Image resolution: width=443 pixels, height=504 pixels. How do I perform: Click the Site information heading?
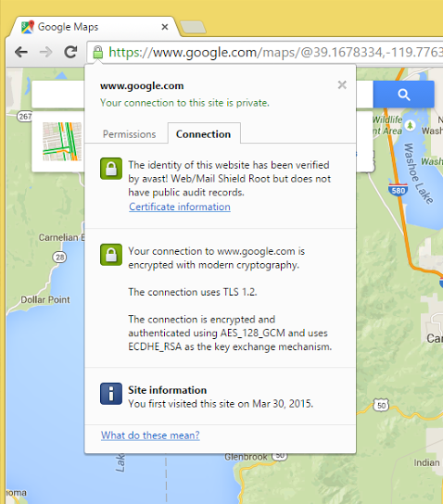pyautogui.click(x=168, y=390)
